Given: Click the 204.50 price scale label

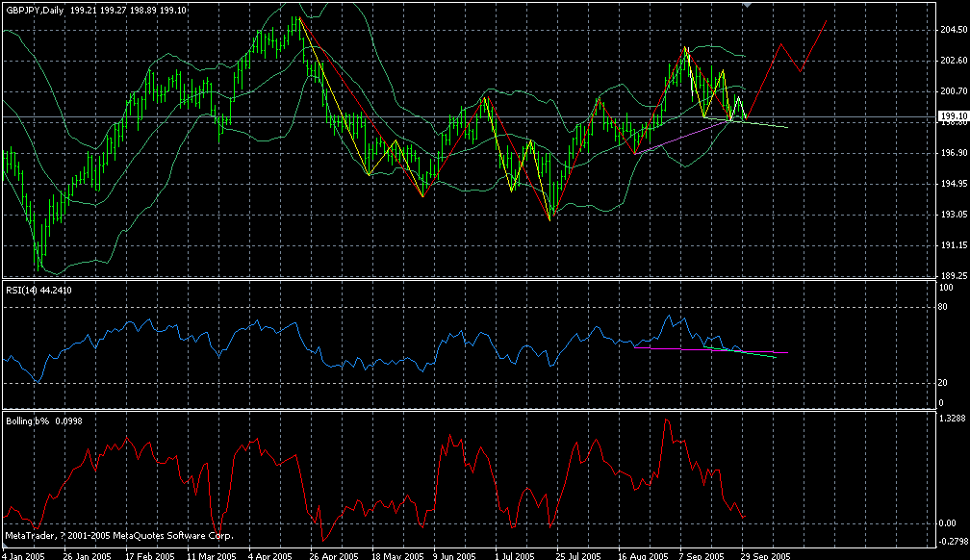Looking at the screenshot, I should coord(954,30).
